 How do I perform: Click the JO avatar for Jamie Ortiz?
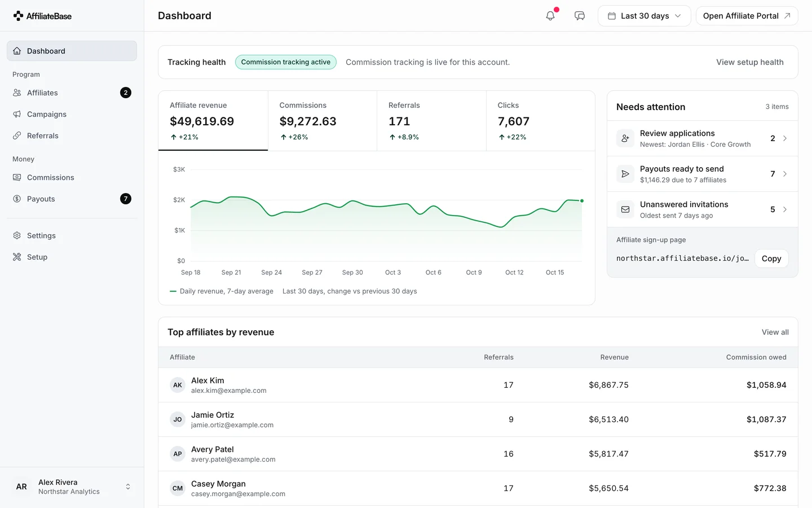click(178, 419)
